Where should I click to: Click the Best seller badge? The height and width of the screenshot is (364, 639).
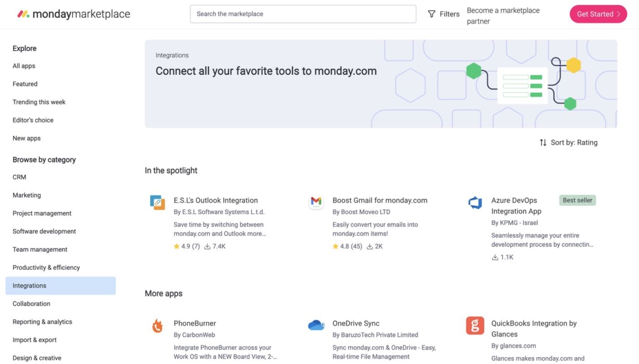click(x=577, y=200)
